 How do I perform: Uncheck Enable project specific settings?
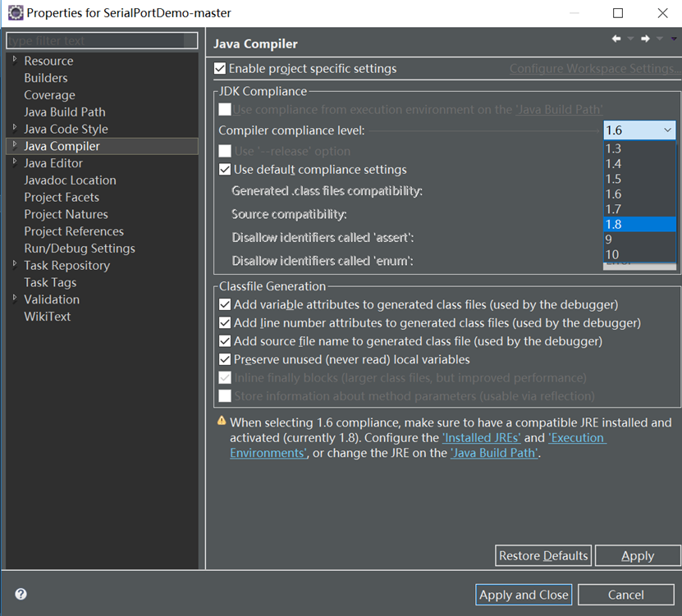point(219,68)
